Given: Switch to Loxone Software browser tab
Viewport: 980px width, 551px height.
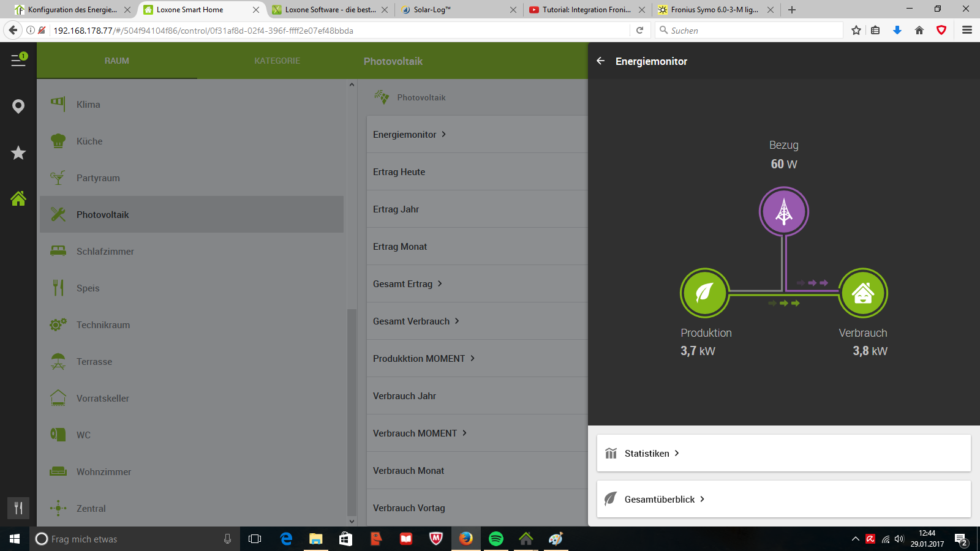Looking at the screenshot, I should (x=330, y=10).
